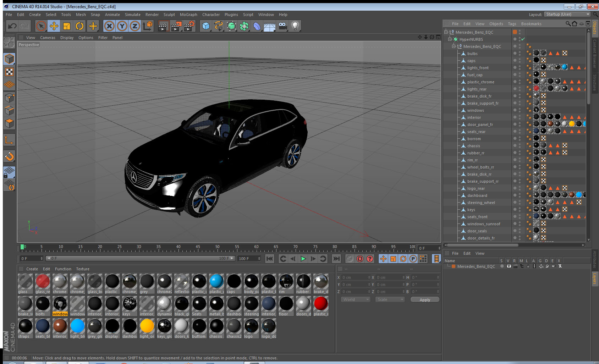The image size is (599, 364).
Task: Toggle Y axis lock
Action: (122, 26)
